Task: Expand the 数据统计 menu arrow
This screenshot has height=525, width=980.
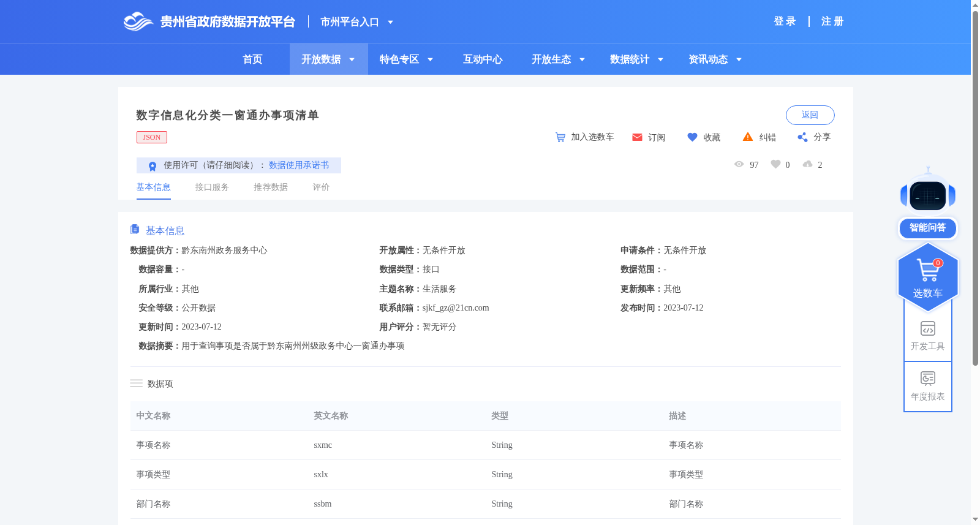Action: click(660, 60)
